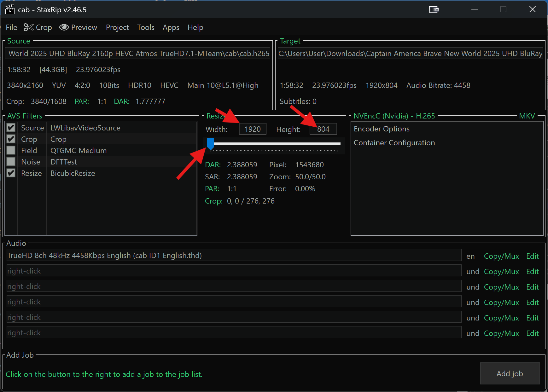The height and width of the screenshot is (392, 548).
Task: Click the scissors Crop icon
Action: tap(29, 27)
